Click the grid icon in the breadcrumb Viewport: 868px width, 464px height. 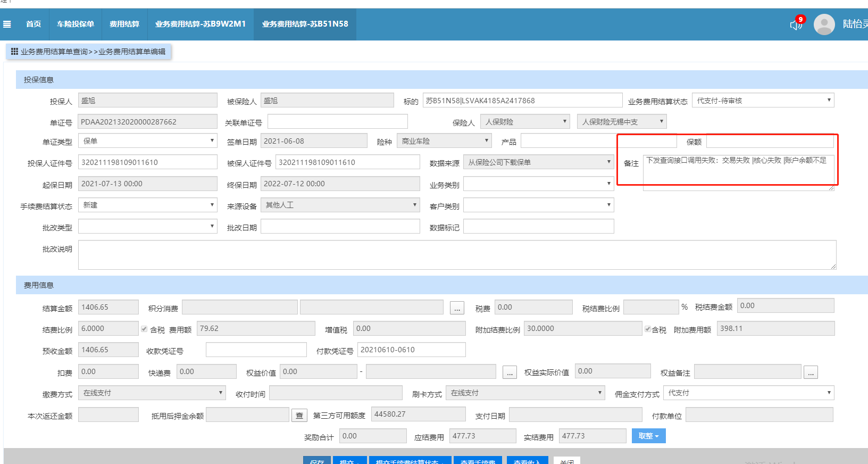(x=14, y=52)
